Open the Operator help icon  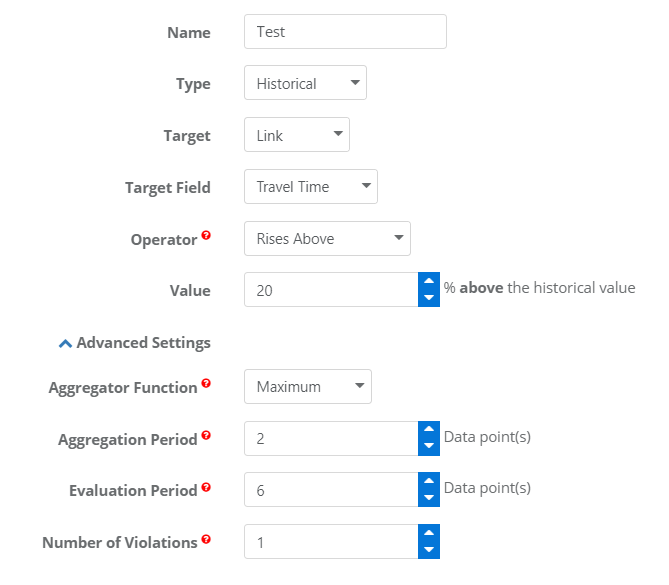pos(206,235)
